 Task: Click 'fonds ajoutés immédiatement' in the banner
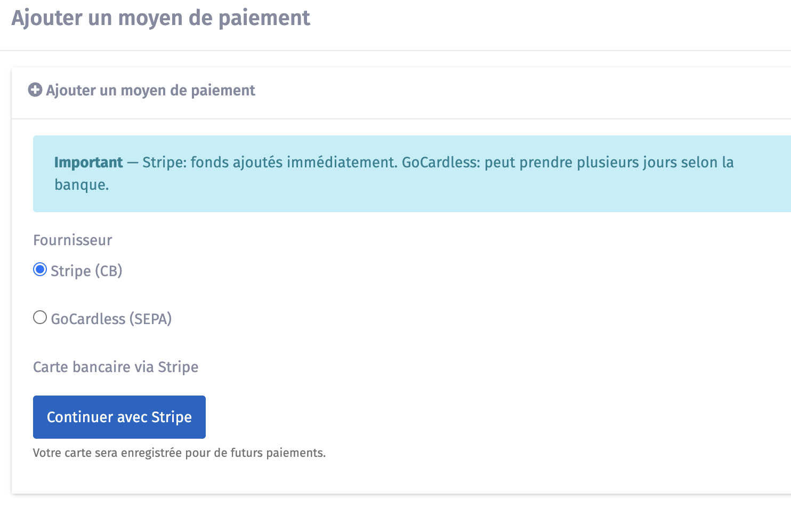click(294, 162)
